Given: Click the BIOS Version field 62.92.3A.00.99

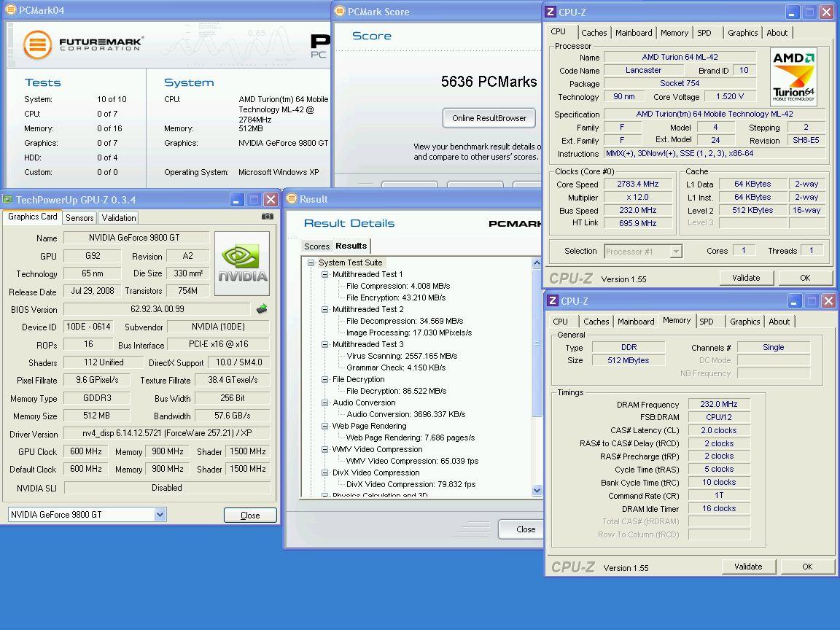Looking at the screenshot, I should click(157, 309).
